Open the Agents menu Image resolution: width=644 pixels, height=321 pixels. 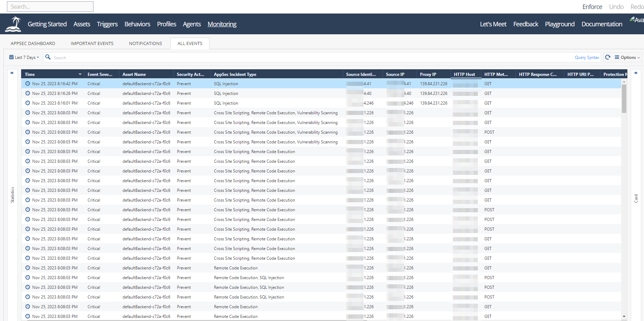pyautogui.click(x=192, y=24)
